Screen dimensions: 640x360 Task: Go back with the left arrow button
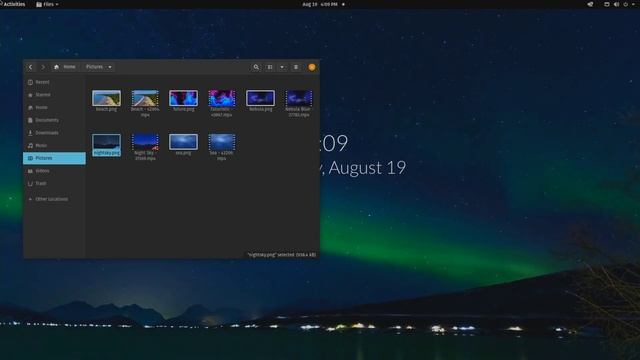tap(31, 67)
